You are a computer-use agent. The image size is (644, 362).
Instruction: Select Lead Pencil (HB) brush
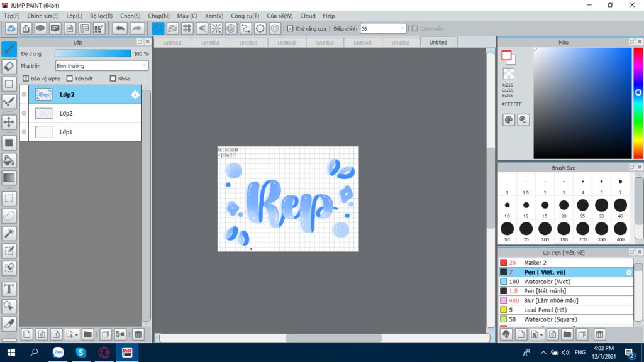coord(566,310)
